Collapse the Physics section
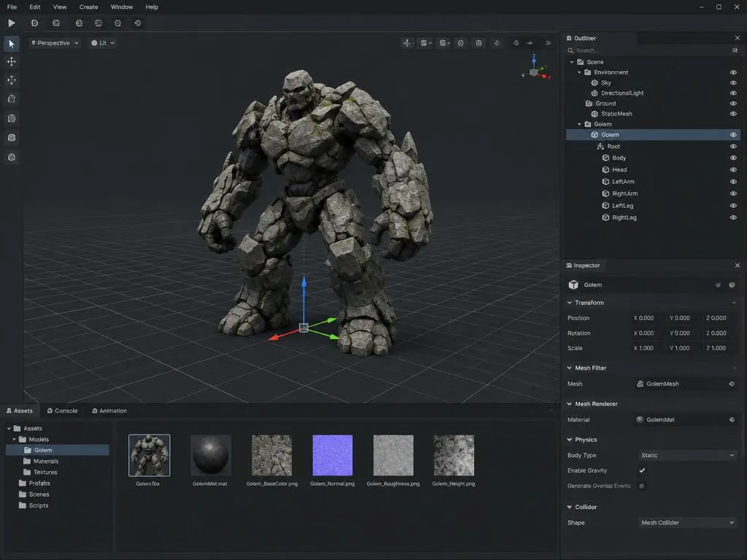 click(569, 440)
